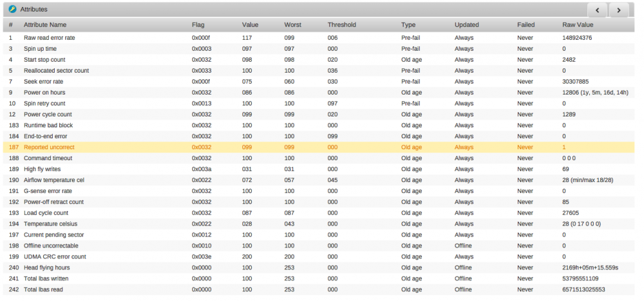Select Current pending sector attribute
Viewport: 644px width, 301px height.
click(x=54, y=235)
